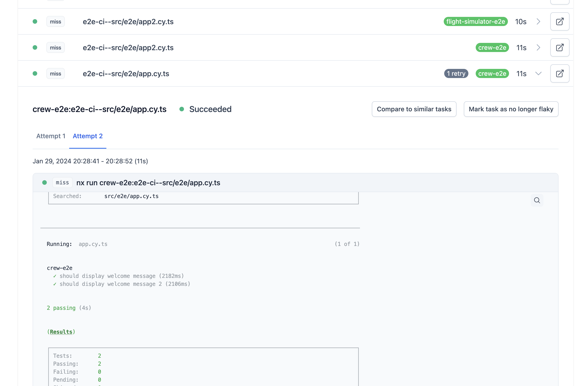Expand the flight-simulator-e2e row chevron
The height and width of the screenshot is (386, 588).
pos(538,21)
